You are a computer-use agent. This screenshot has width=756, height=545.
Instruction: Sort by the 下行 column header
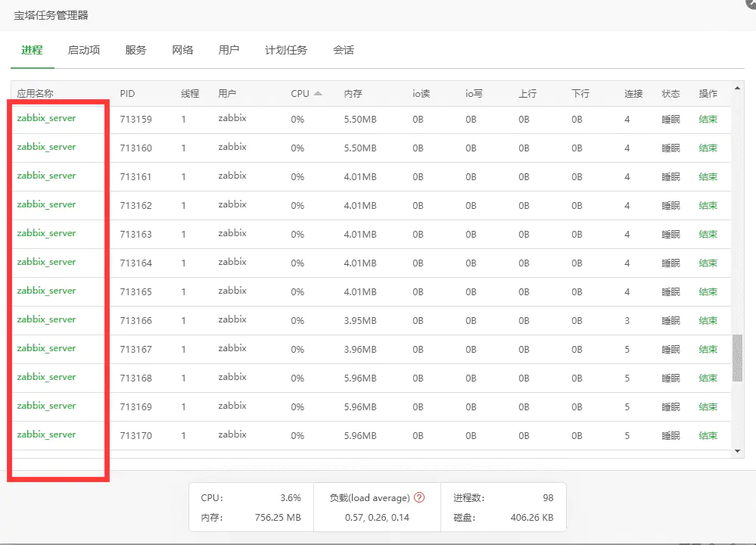pos(580,94)
